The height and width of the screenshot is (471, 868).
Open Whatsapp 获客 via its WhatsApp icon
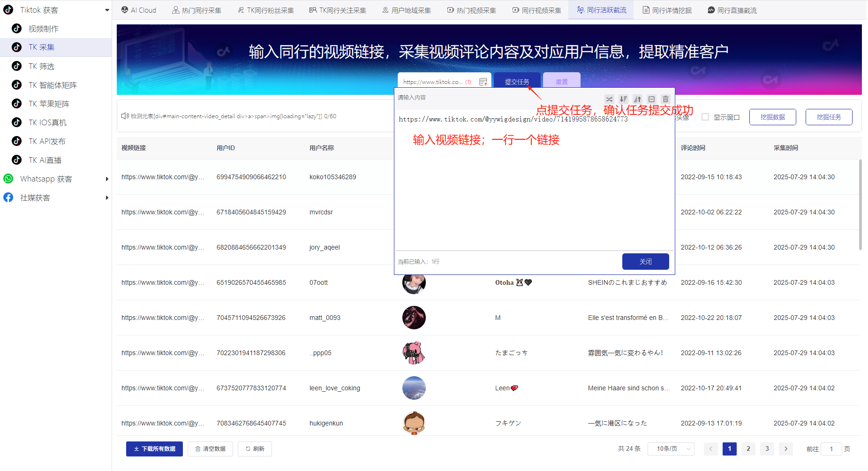pos(8,179)
